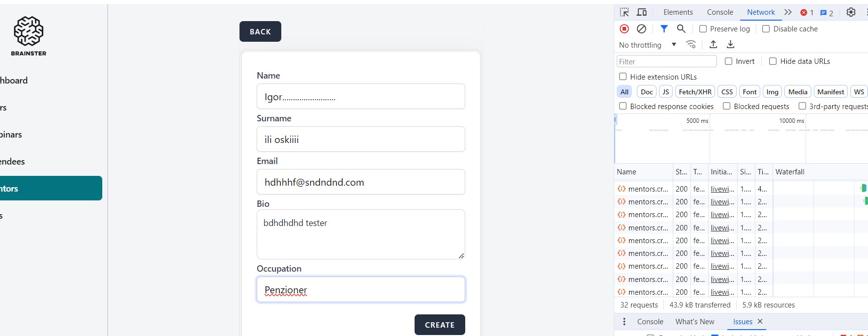Open DevTools settings gear

[x=851, y=12]
